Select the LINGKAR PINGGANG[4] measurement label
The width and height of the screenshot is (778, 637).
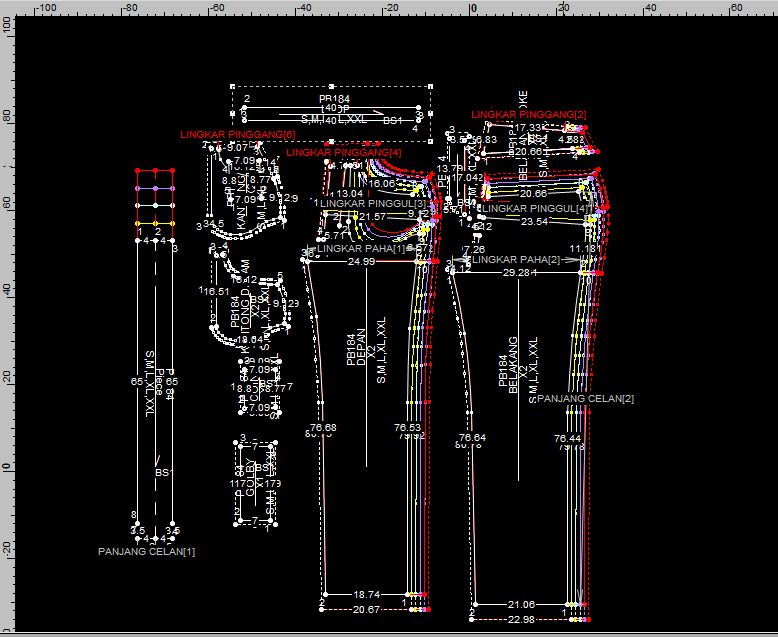(343, 153)
